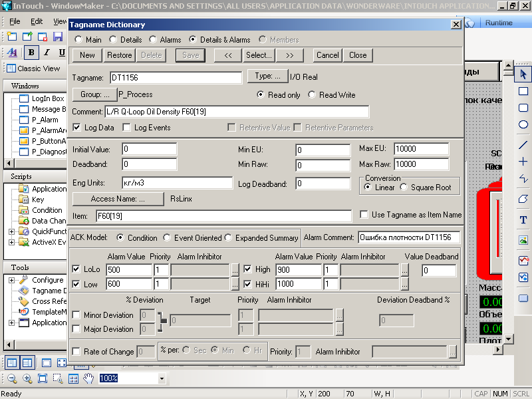
Task: Pick the Polygon drawing tool
Action: [x=523, y=199]
